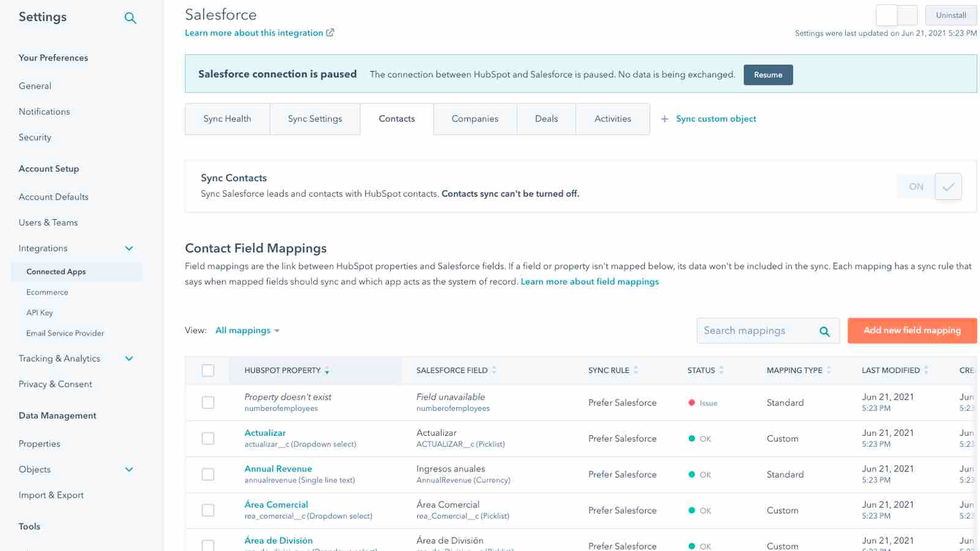The height and width of the screenshot is (551, 980).
Task: Check the numberofemployees row checkbox
Action: coord(208,403)
